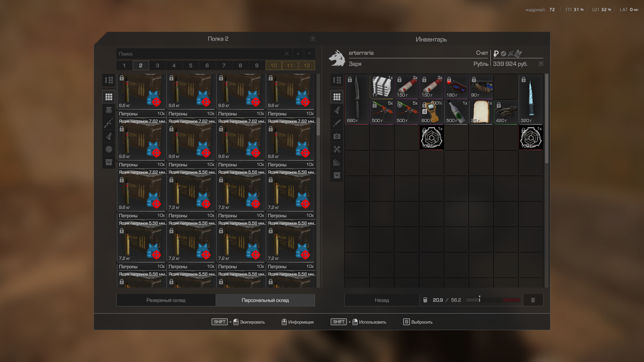Filter inventory by the ruler triangle category
Viewport: 644px width, 362px height.
337,163
